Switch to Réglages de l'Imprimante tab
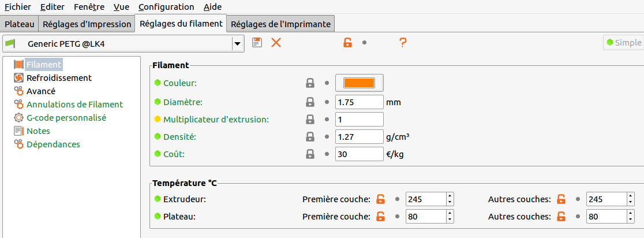Image resolution: width=644 pixels, height=238 pixels. tap(281, 24)
